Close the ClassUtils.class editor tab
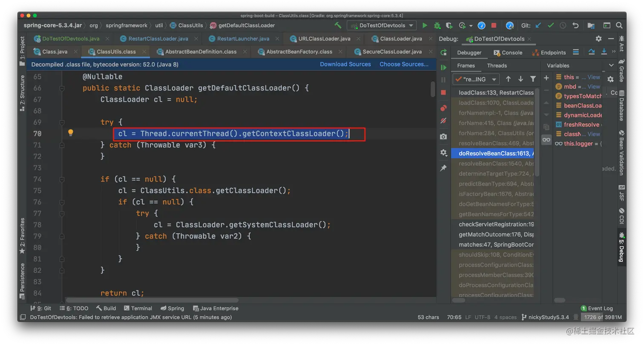 [144, 52]
